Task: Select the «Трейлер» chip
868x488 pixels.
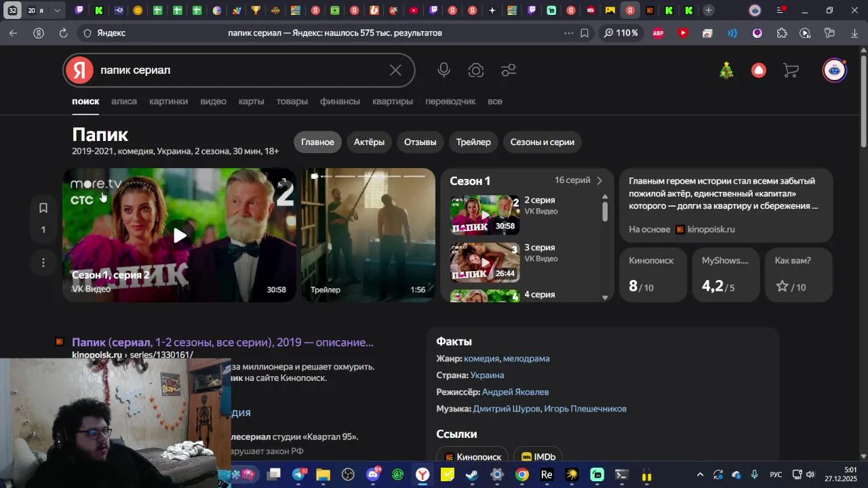Action: click(473, 142)
